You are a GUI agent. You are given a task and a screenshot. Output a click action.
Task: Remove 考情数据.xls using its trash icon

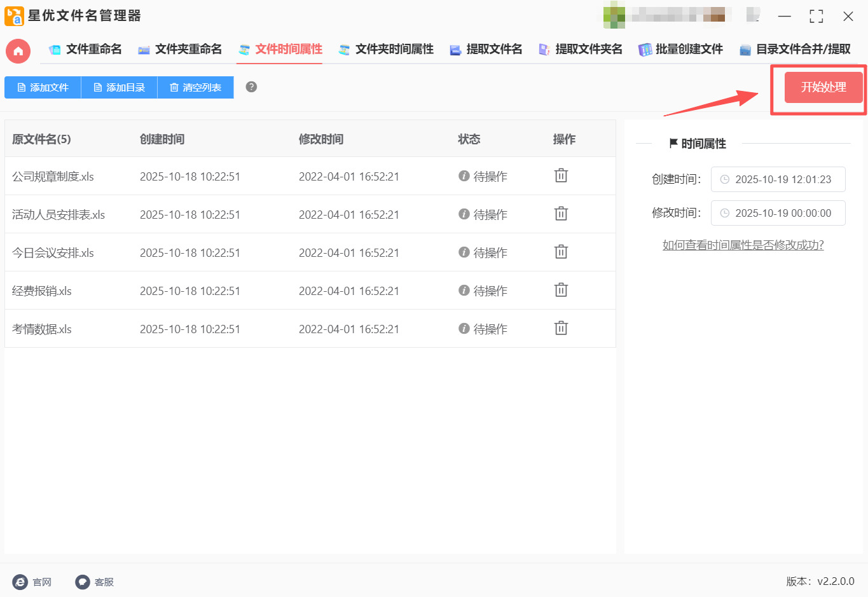click(561, 328)
